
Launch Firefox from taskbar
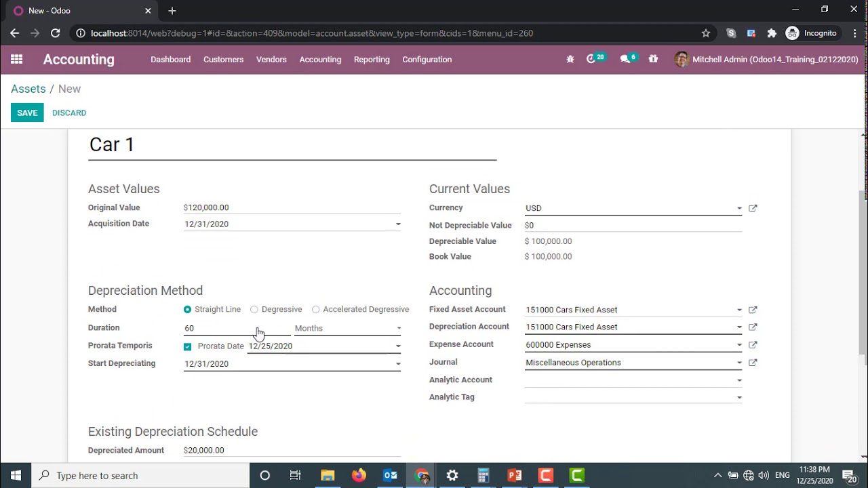click(x=359, y=475)
